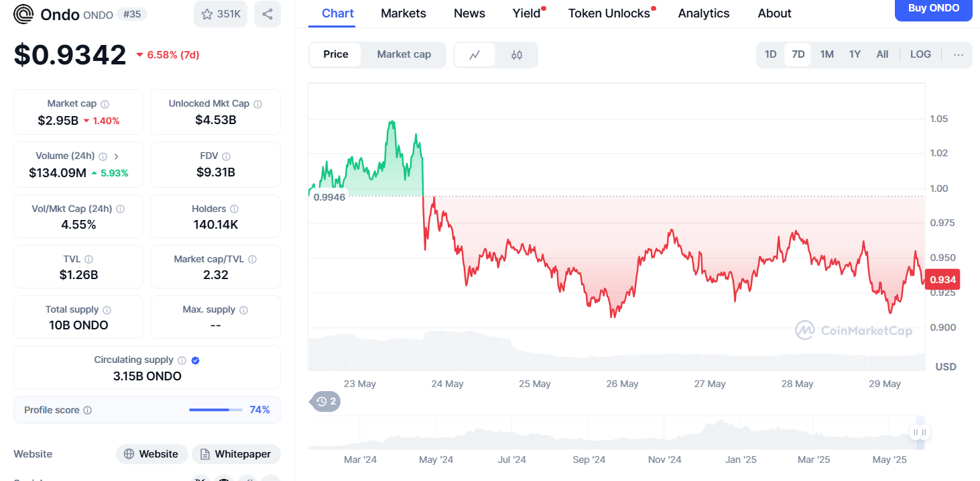Click the Holders info icon

click(x=234, y=209)
